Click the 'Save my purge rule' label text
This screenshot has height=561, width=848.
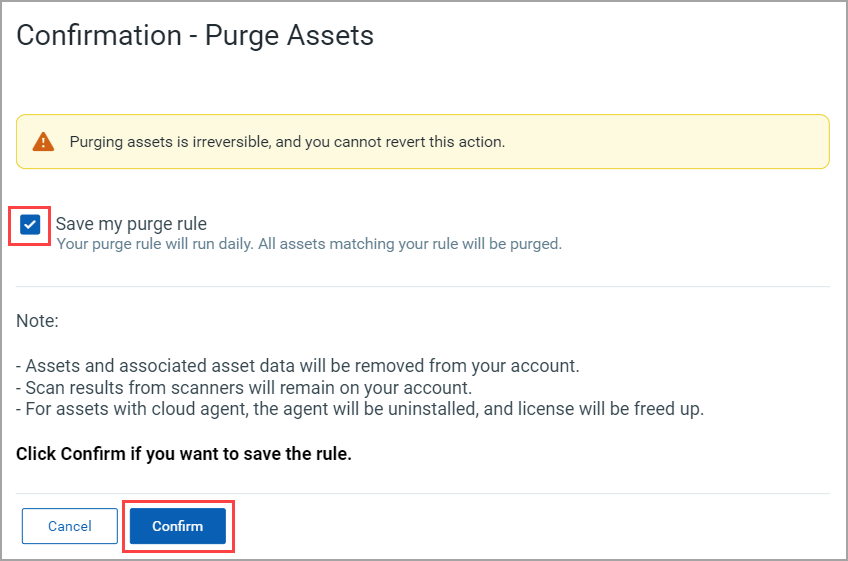point(131,223)
